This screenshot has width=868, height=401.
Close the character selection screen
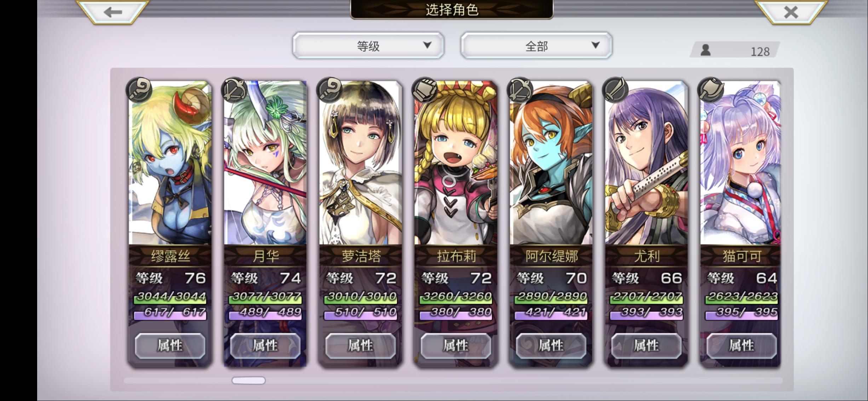pyautogui.click(x=791, y=12)
